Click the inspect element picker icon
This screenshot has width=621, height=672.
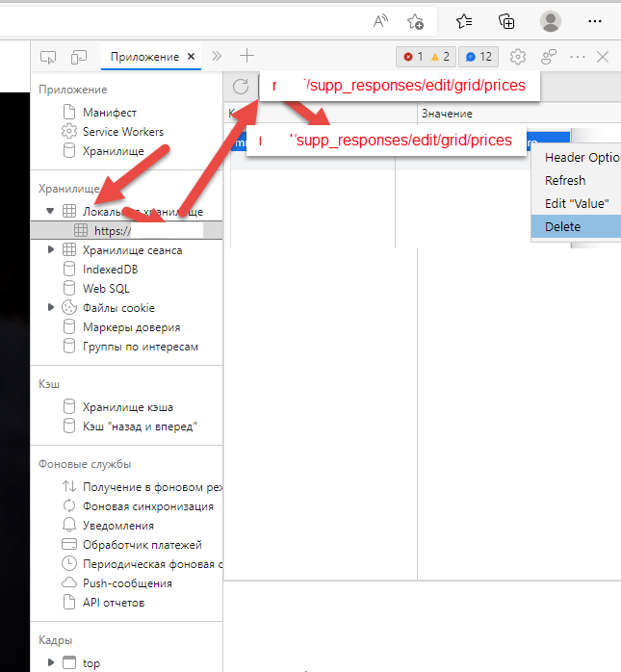48,57
